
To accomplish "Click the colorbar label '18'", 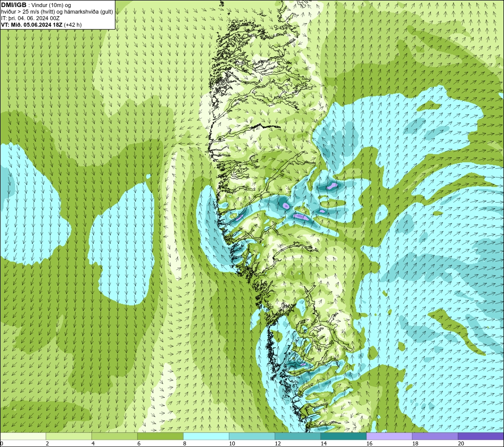I will tap(415, 443).
